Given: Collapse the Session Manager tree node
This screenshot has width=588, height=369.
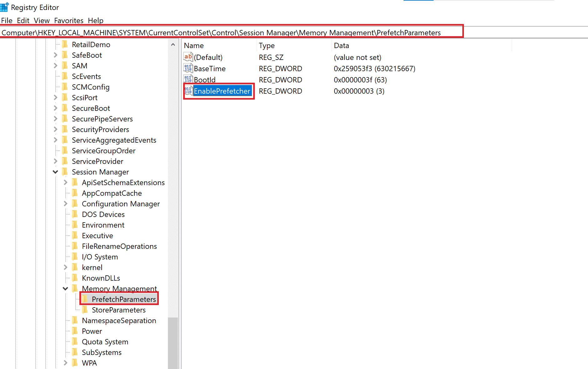Looking at the screenshot, I should (55, 172).
